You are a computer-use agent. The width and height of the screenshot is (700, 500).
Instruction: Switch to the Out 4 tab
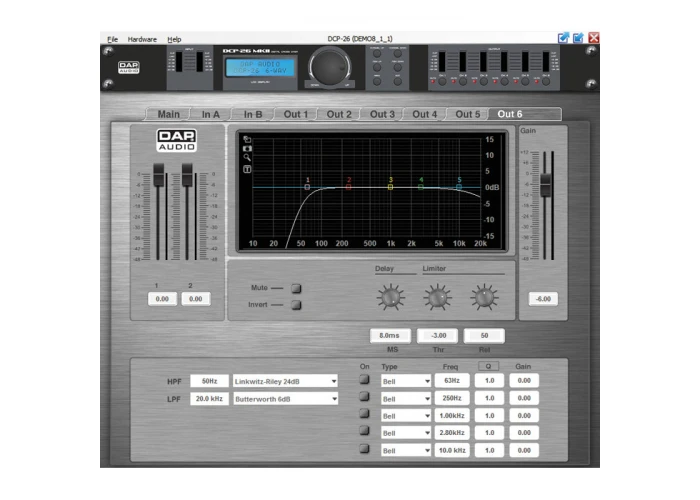tap(425, 114)
